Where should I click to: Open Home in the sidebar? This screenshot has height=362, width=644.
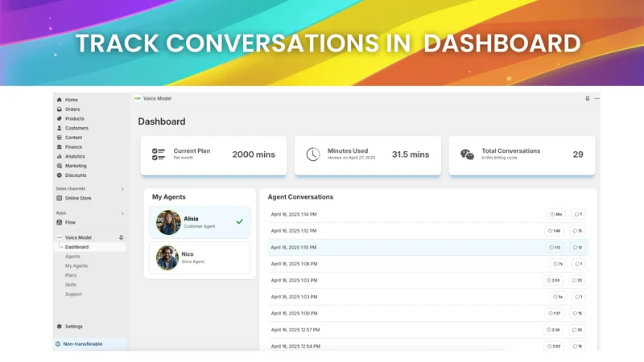coord(71,100)
